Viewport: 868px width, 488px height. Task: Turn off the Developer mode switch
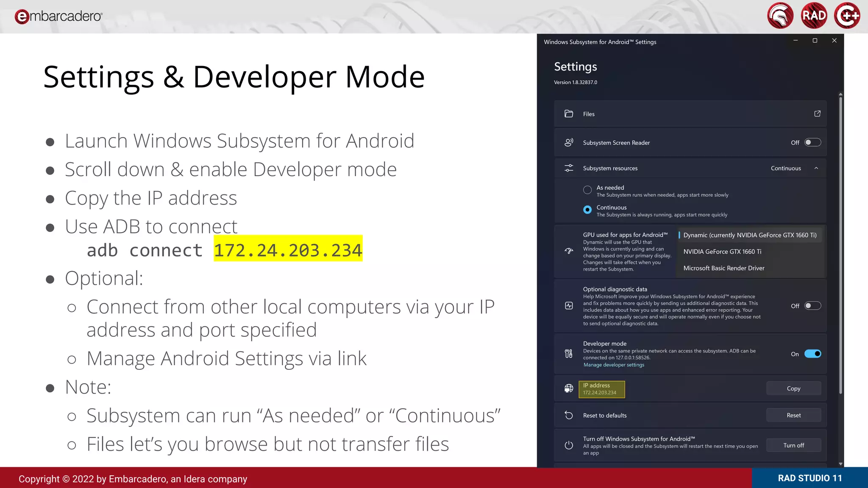click(812, 354)
